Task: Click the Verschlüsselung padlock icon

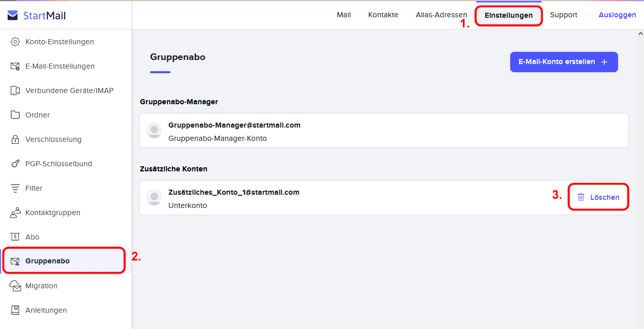Action: [15, 139]
